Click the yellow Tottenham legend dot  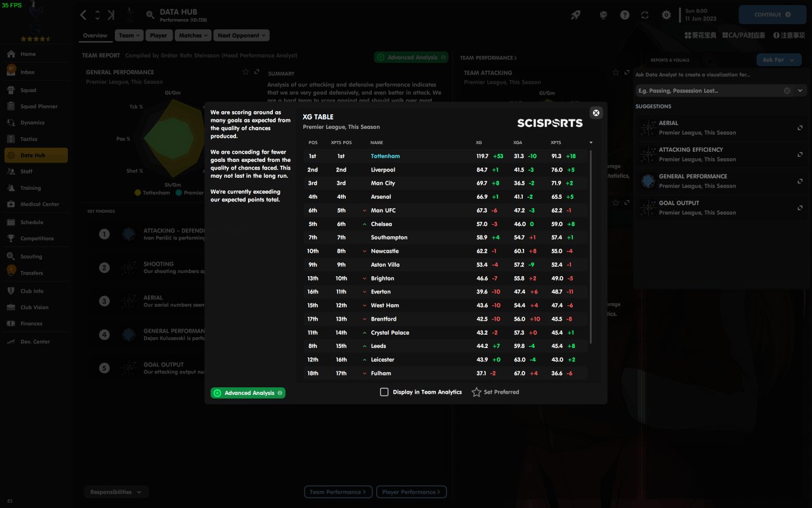138,192
